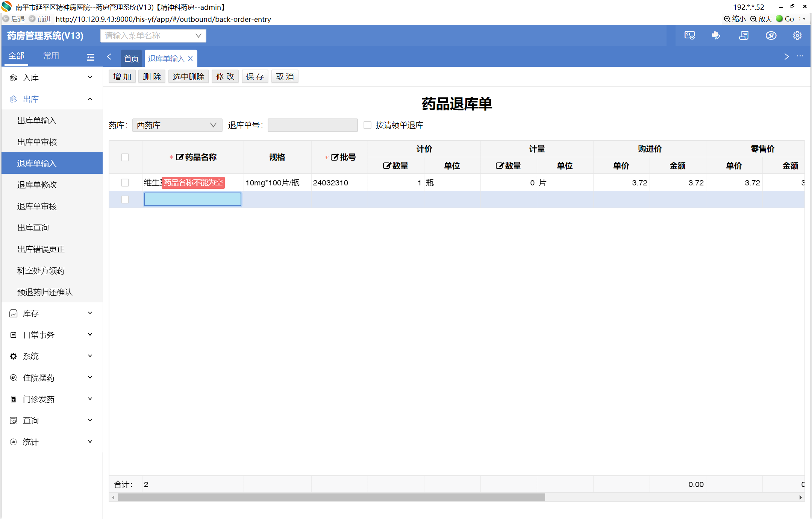The image size is (812, 519).
Task: Click the 增加 button
Action: pos(122,77)
